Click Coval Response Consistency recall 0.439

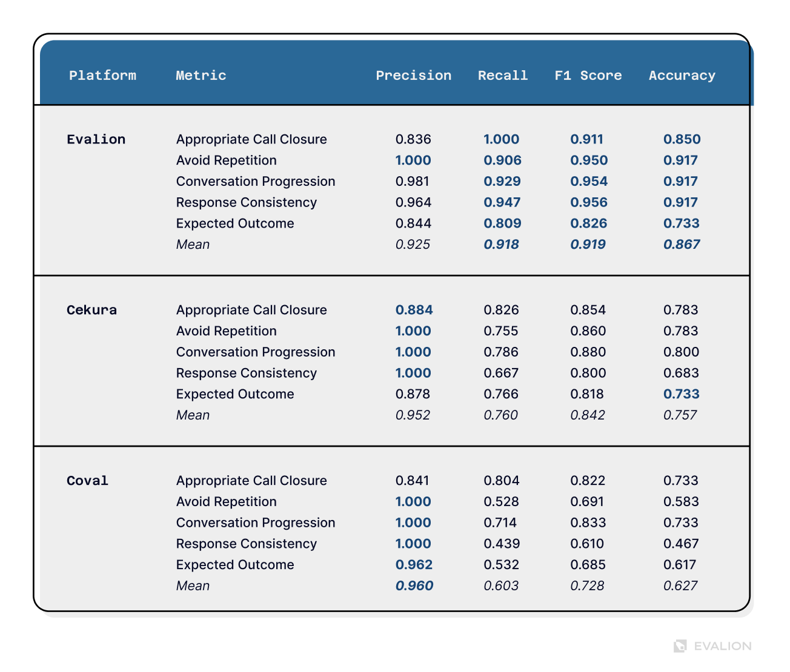(502, 544)
